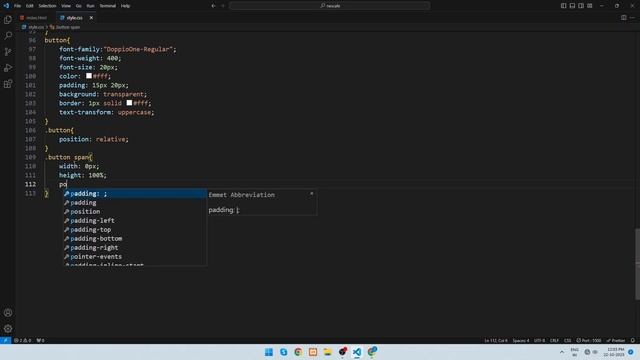Open the Selection menu

[x=47, y=6]
